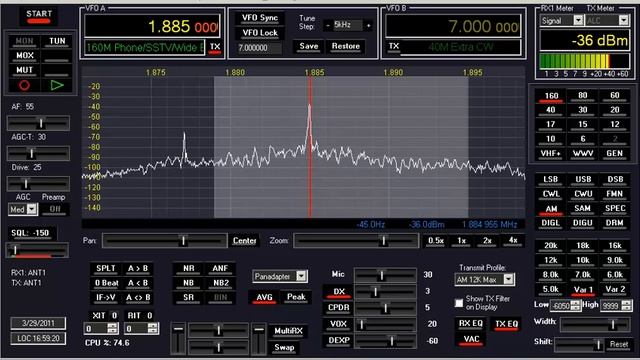Open the TX Meter ALC dropdown
The height and width of the screenshot is (360, 640).
tap(623, 20)
